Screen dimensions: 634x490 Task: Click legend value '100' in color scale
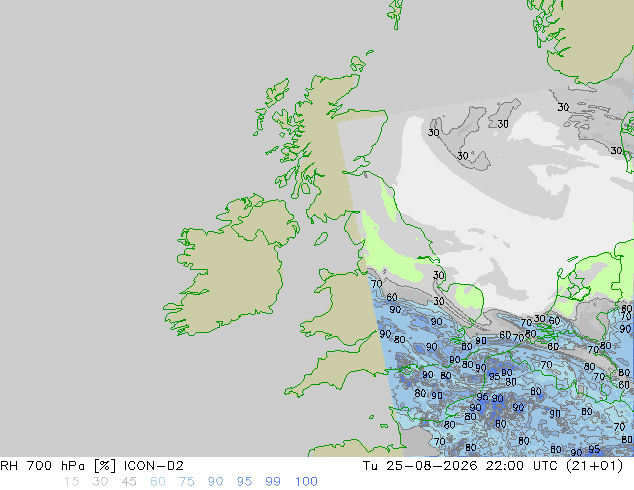[306, 482]
